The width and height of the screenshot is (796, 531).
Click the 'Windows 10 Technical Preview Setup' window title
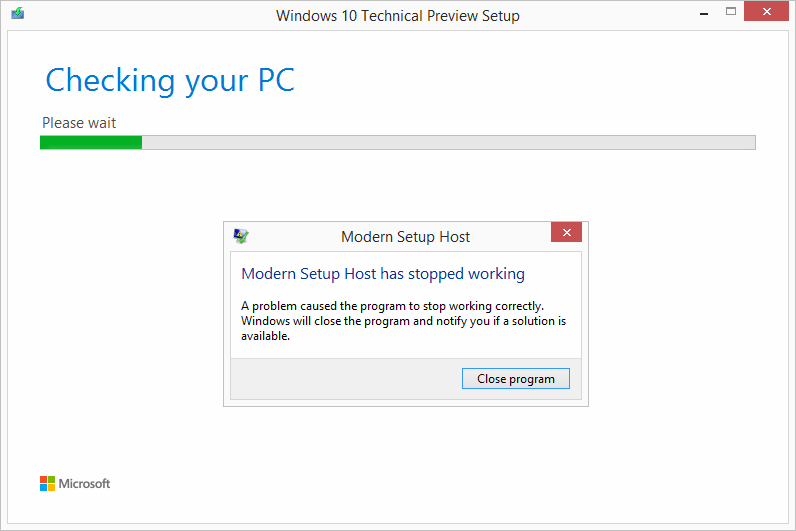point(397,16)
